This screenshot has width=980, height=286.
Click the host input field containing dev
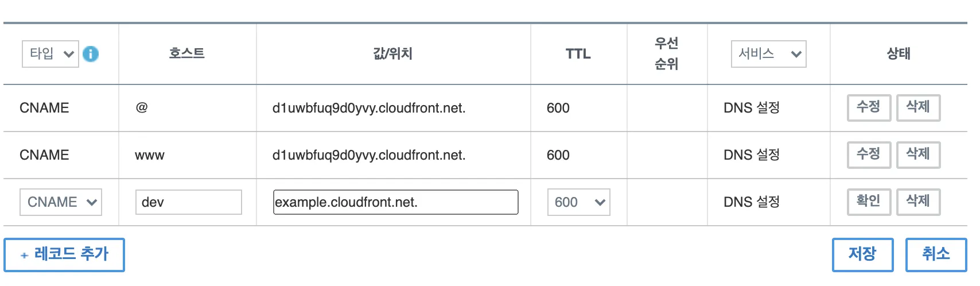tap(188, 202)
